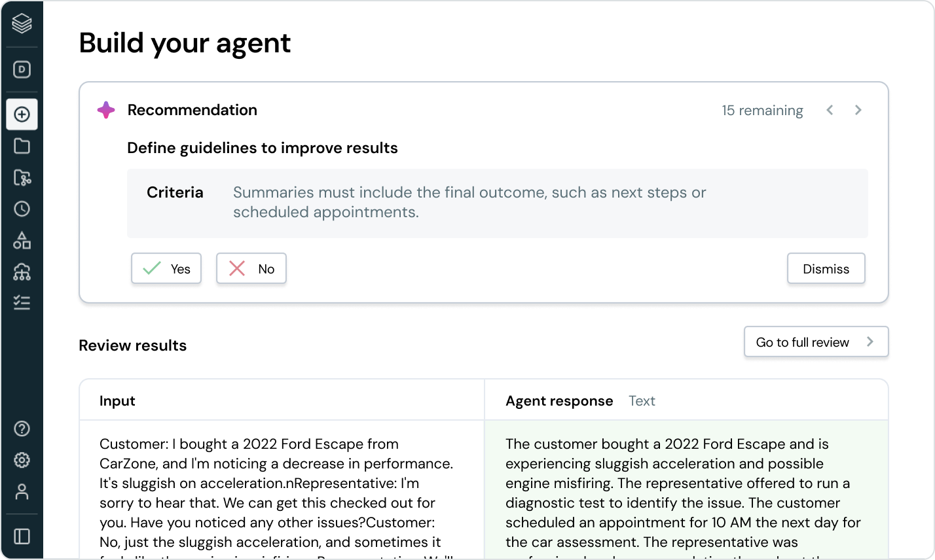Accept the criteria by clicking Yes
Screen dimensions: 935x560
tap(166, 269)
